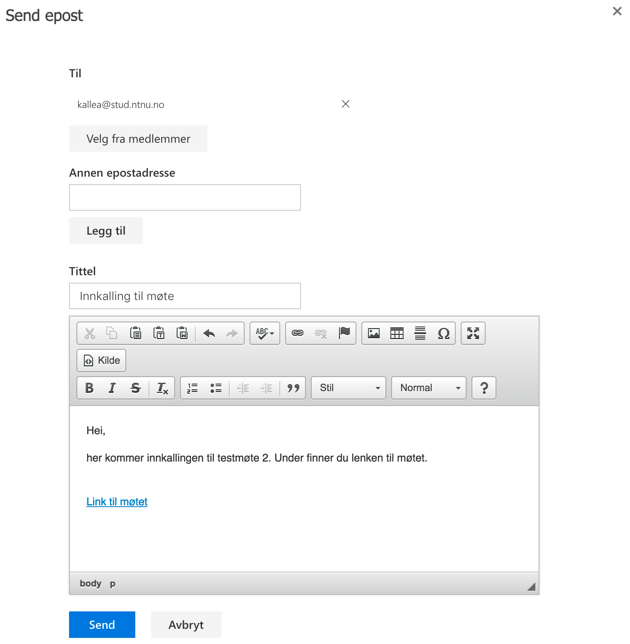Click the Unlink icon
The width and height of the screenshot is (630, 644).
coord(321,333)
